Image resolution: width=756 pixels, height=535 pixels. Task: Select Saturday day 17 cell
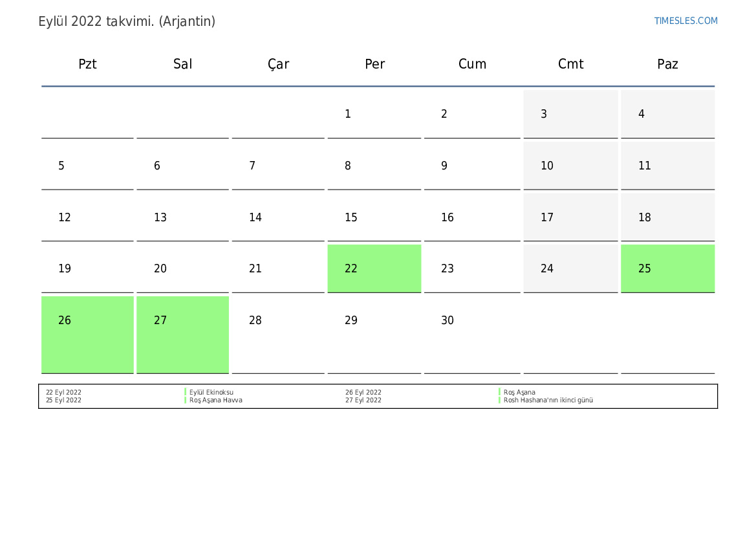click(570, 217)
